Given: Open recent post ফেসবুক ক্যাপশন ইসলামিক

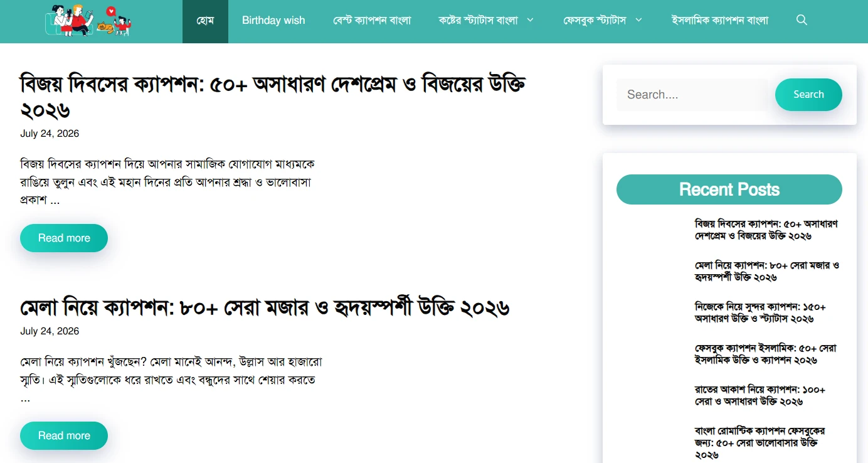Looking at the screenshot, I should pos(766,354).
